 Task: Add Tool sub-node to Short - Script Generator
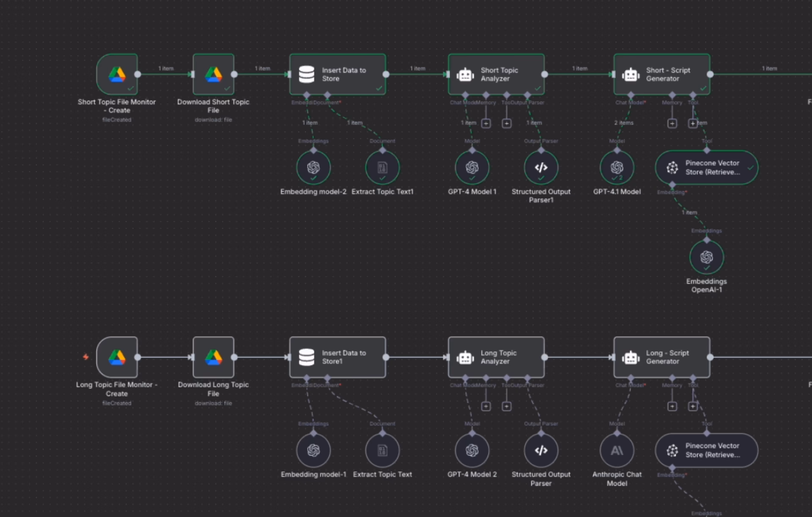[693, 124]
